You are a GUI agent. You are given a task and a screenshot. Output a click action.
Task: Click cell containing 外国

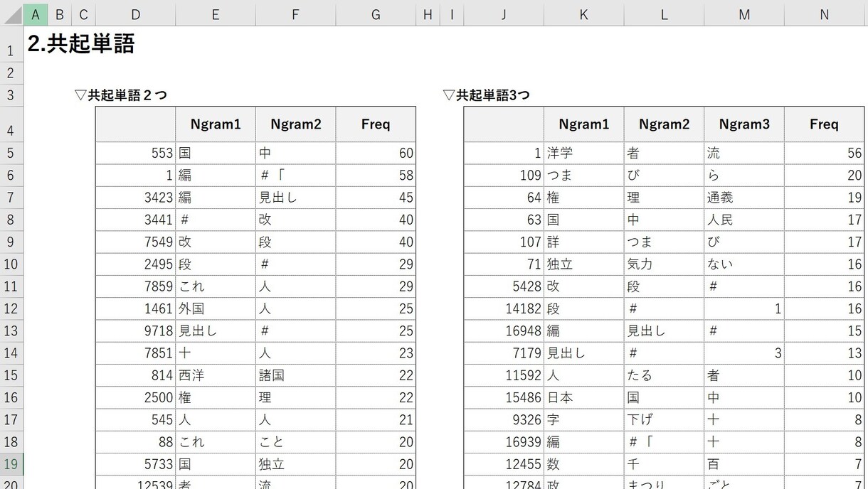point(216,308)
